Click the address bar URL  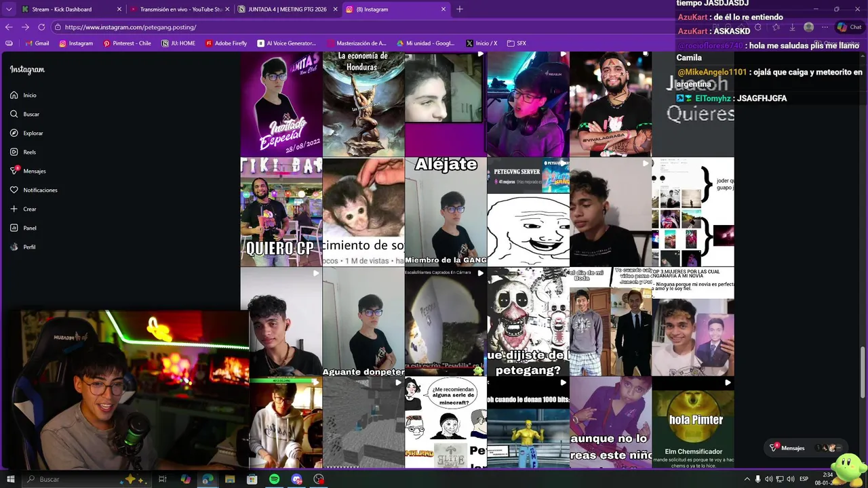[x=131, y=27]
